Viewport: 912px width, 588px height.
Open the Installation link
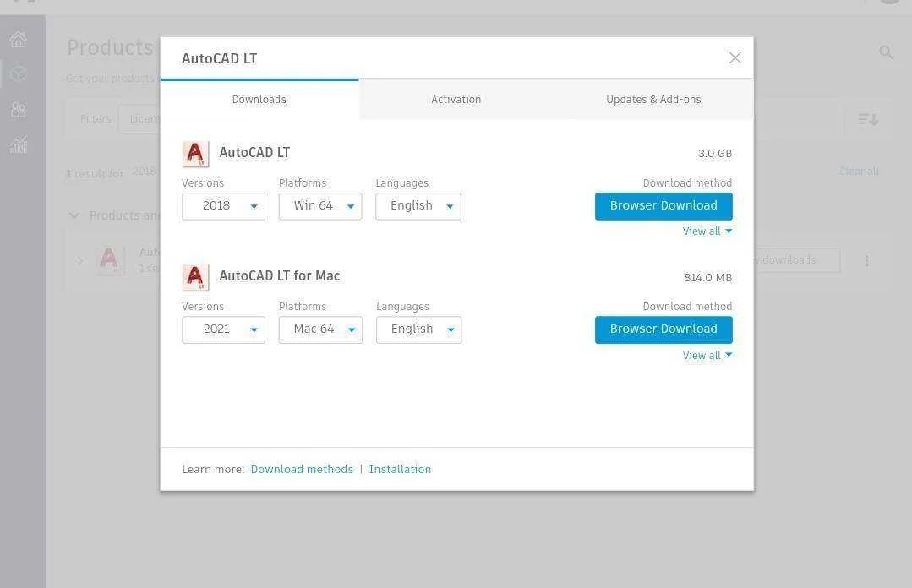click(x=400, y=470)
